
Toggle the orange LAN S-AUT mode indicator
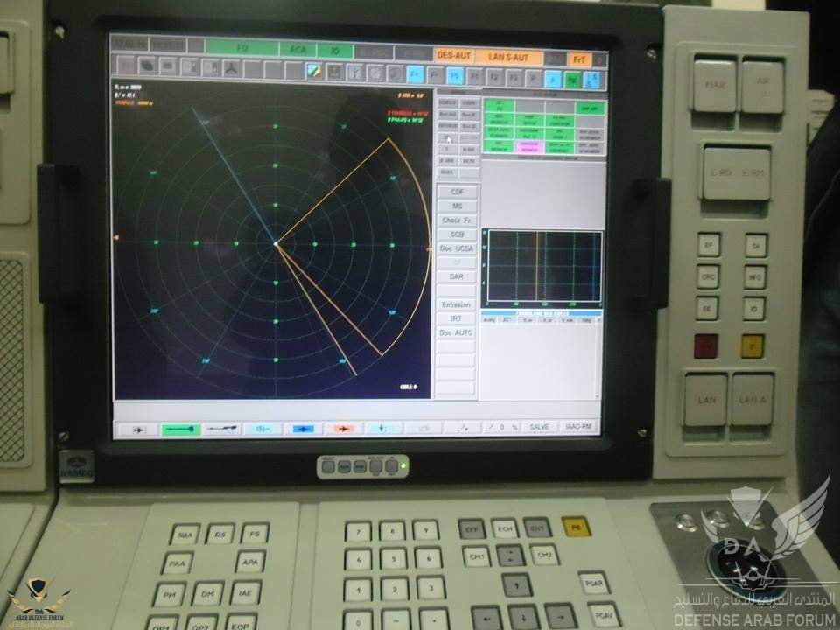(508, 57)
